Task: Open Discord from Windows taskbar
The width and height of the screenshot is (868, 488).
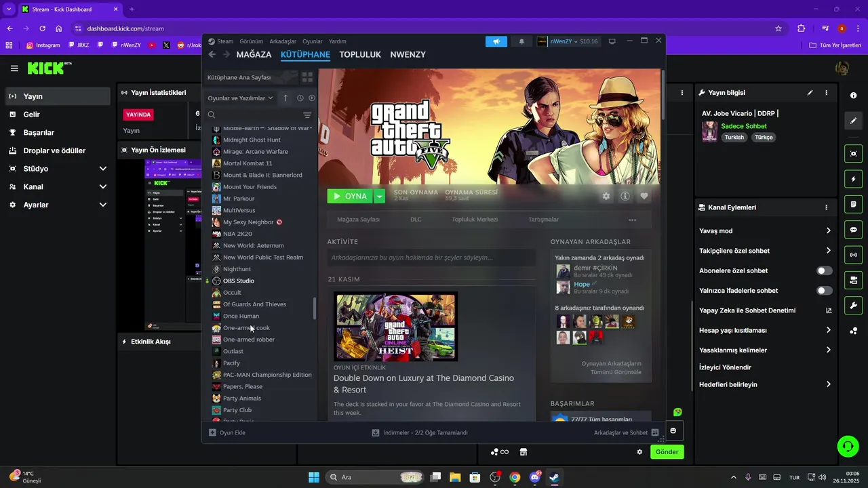Action: [534, 477]
